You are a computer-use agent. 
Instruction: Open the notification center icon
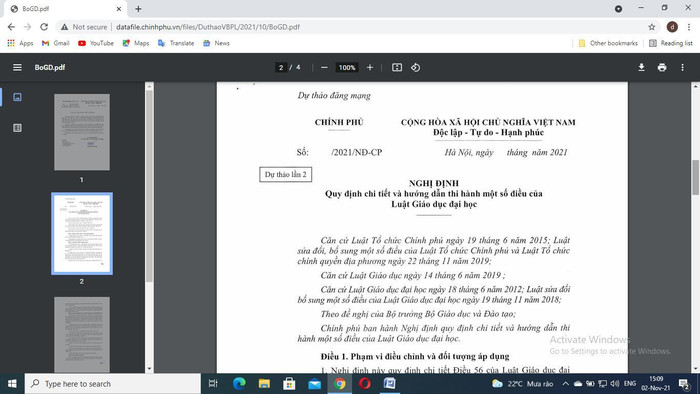pos(684,384)
